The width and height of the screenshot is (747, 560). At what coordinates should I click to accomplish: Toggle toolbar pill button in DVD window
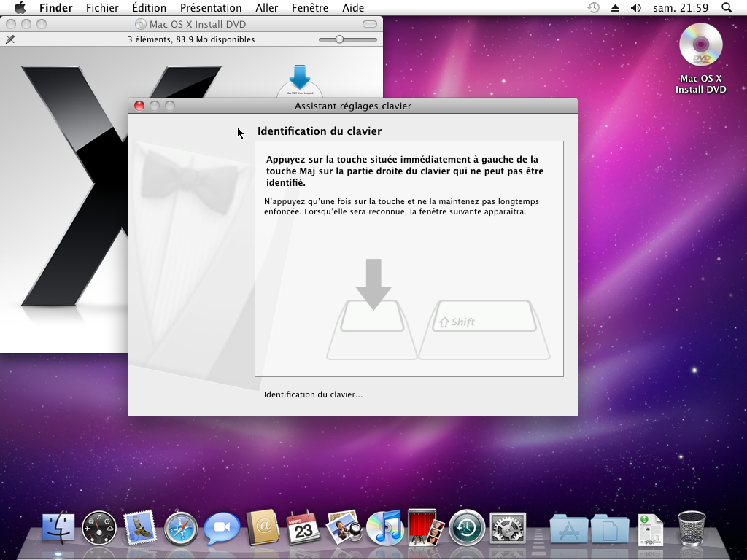coord(370,24)
